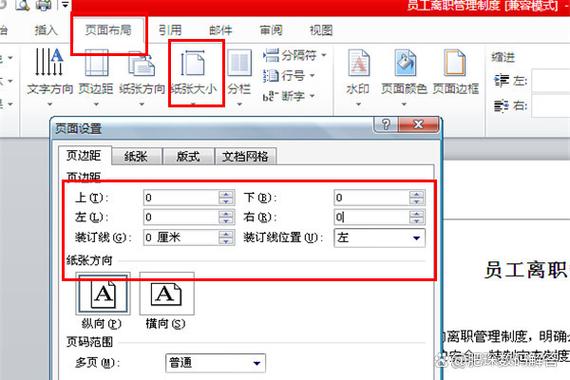
Task: Select the 版式 tab in dialog
Action: tap(188, 156)
